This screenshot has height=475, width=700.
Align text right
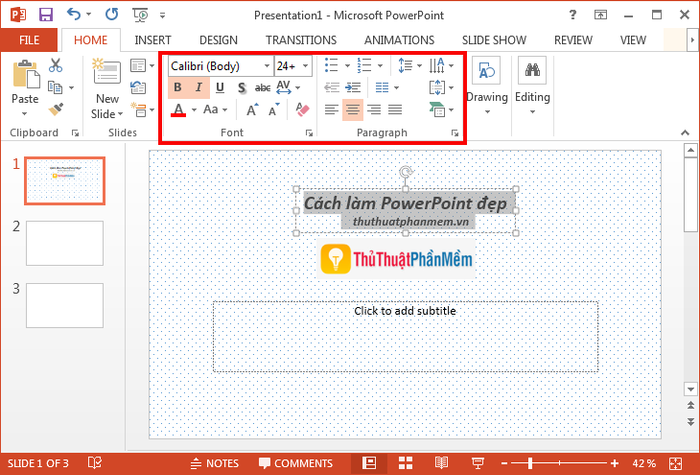pyautogui.click(x=374, y=109)
